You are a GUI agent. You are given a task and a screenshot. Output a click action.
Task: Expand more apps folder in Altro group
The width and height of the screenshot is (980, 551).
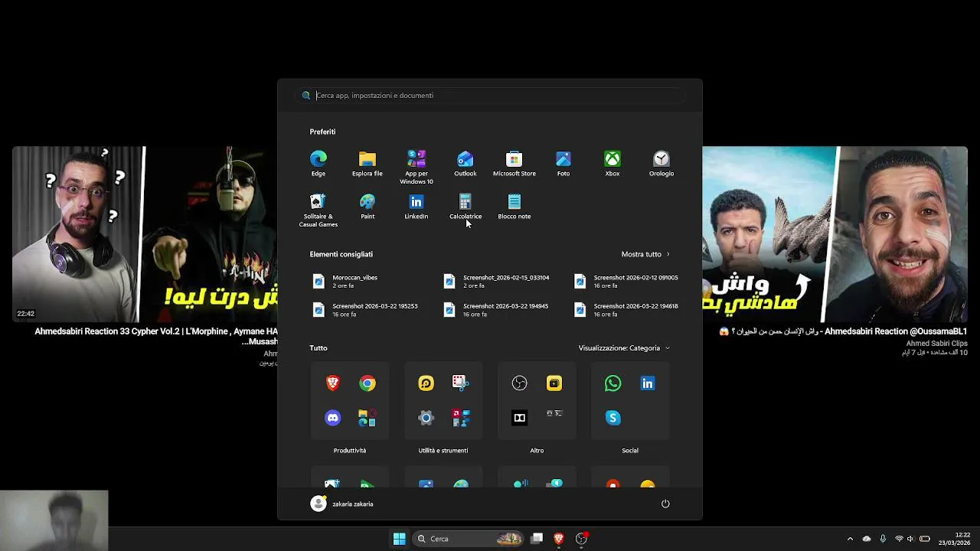pyautogui.click(x=554, y=414)
